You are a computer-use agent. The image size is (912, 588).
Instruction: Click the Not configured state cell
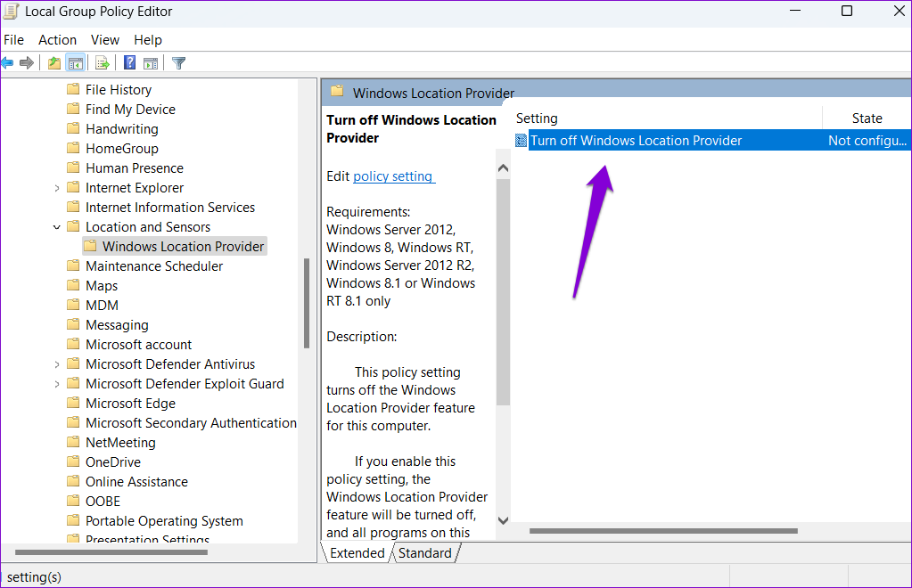tap(867, 141)
